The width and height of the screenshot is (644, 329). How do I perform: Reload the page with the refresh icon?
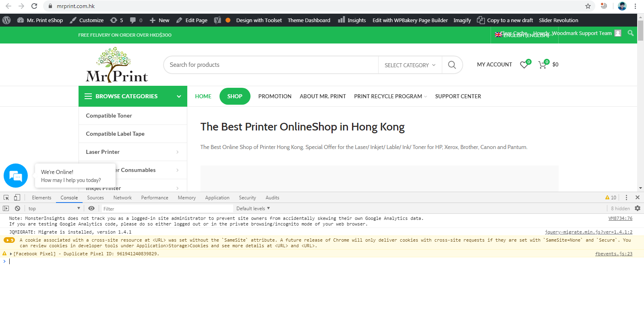[x=34, y=6]
